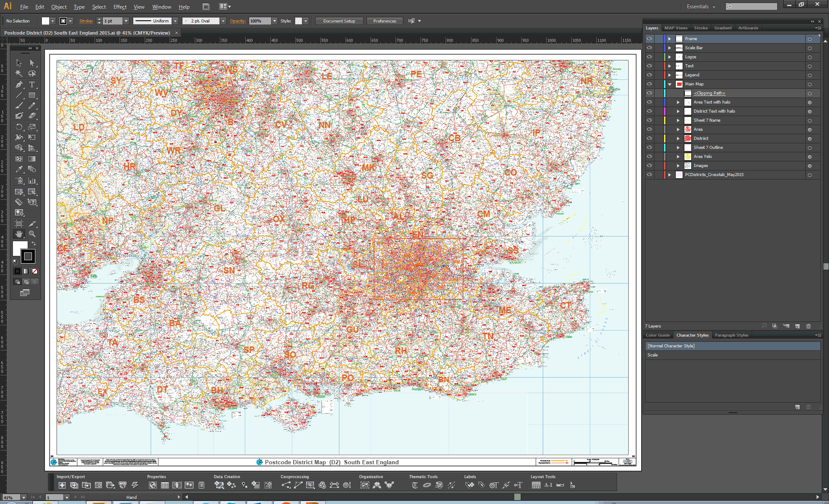Expand the Frame layer
Screen dimensions: 829x504
tap(670, 39)
